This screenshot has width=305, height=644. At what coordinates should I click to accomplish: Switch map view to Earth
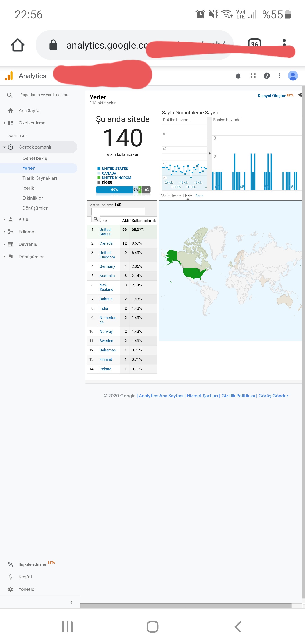pyautogui.click(x=199, y=196)
